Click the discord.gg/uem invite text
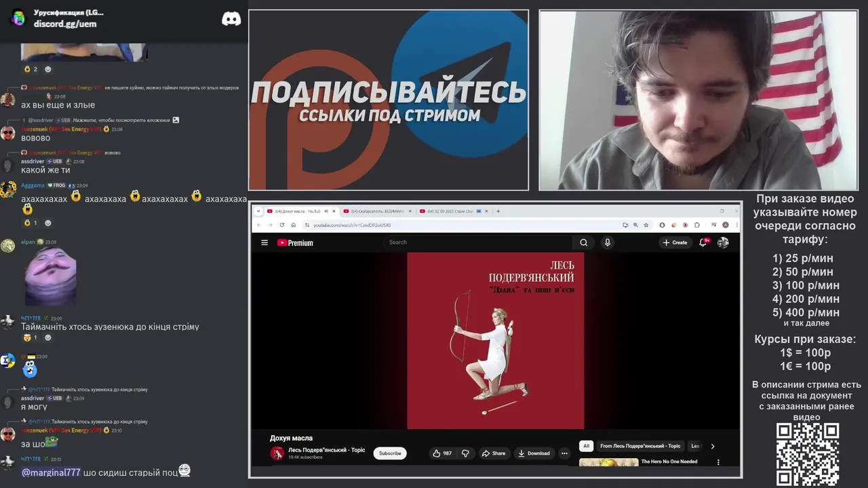The image size is (868, 488). (x=65, y=24)
